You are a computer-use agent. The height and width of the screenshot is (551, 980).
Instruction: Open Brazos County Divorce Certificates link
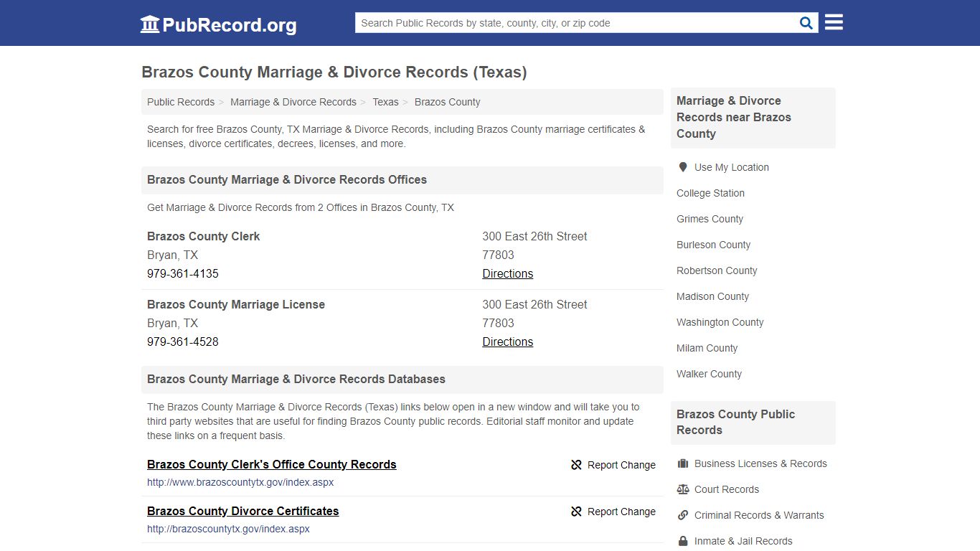243,511
